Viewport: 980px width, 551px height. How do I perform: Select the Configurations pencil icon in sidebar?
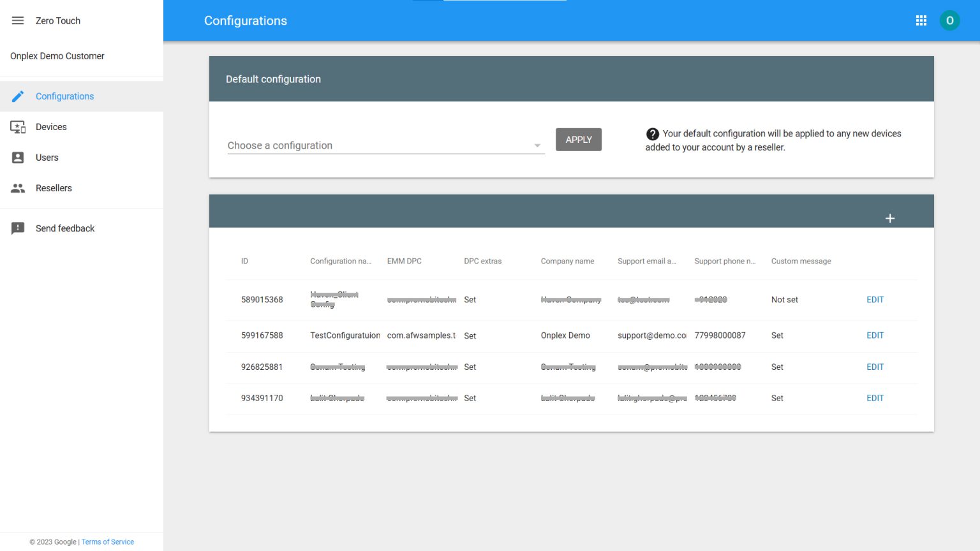tap(17, 96)
